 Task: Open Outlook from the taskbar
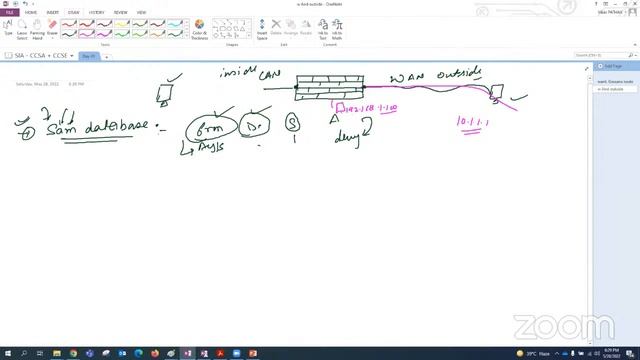pyautogui.click(x=122, y=353)
